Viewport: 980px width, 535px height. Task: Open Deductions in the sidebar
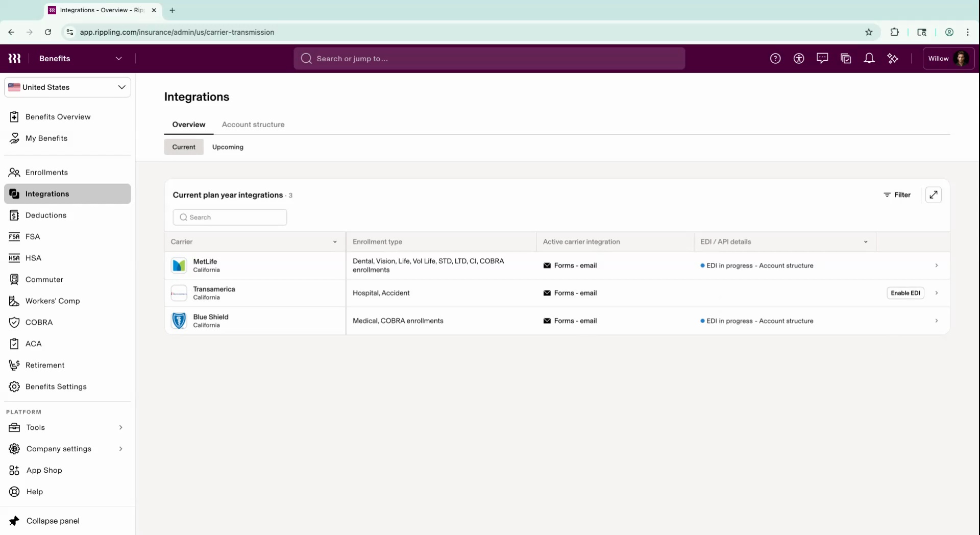click(x=46, y=215)
